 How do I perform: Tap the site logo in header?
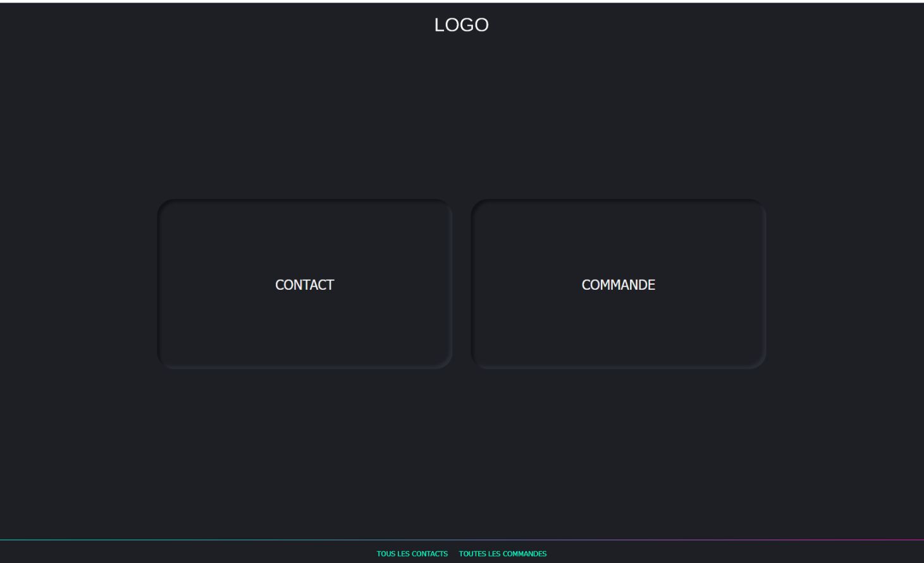tap(461, 25)
